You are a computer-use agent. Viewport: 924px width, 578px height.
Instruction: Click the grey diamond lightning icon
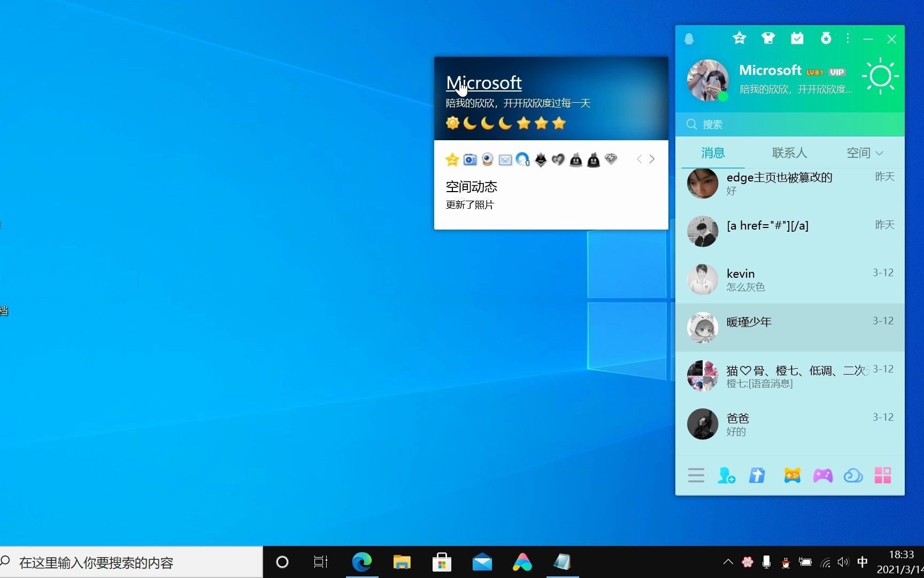point(611,158)
